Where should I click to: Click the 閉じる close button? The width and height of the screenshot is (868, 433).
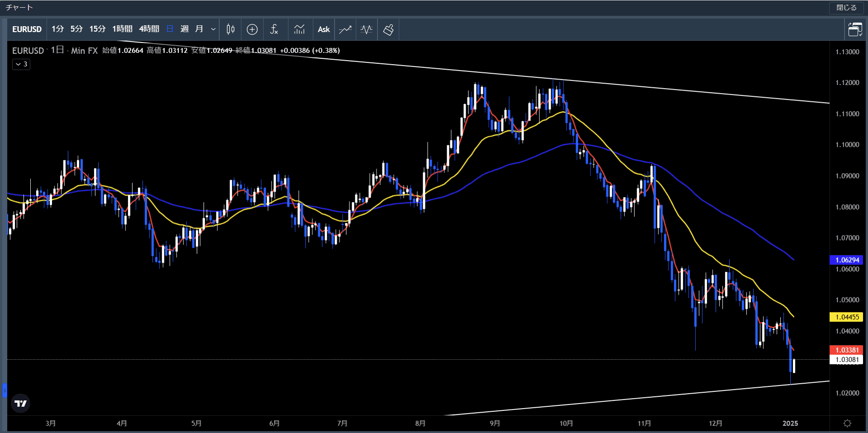tap(846, 8)
